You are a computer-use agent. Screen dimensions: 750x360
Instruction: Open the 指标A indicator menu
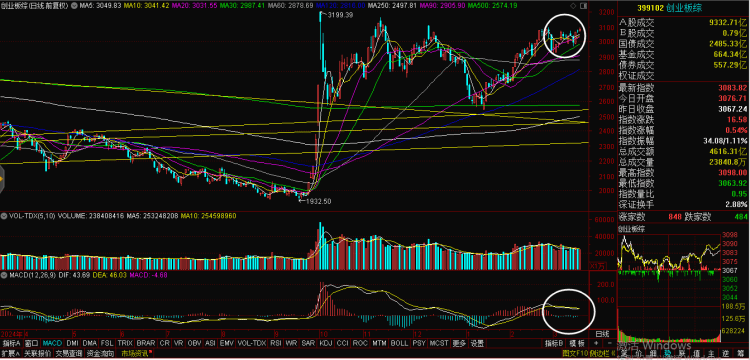[11, 343]
